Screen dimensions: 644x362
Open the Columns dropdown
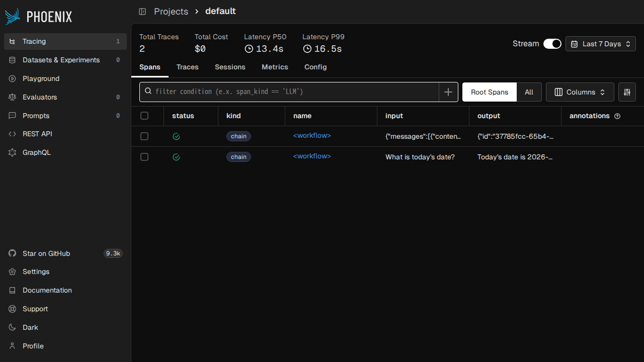tap(580, 92)
